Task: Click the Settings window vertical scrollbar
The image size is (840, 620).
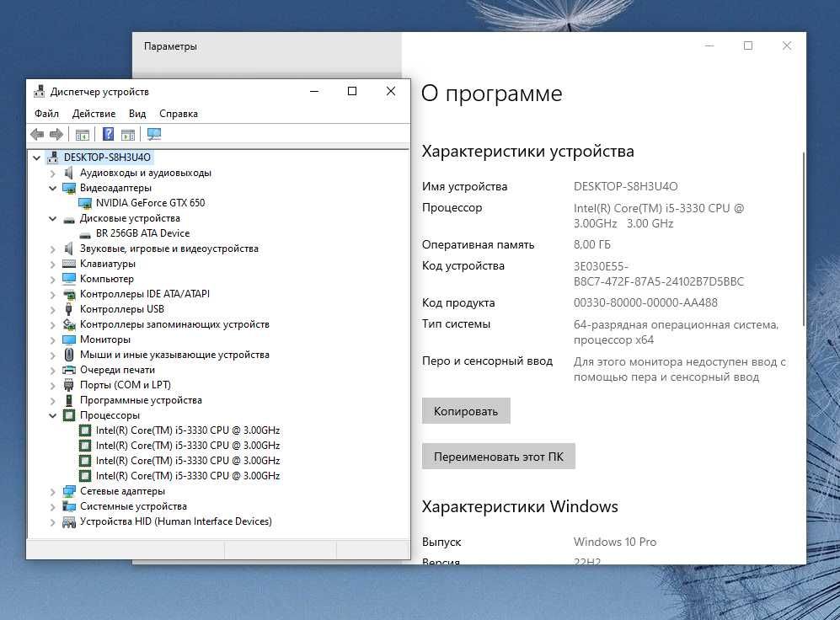Action: coord(803,238)
